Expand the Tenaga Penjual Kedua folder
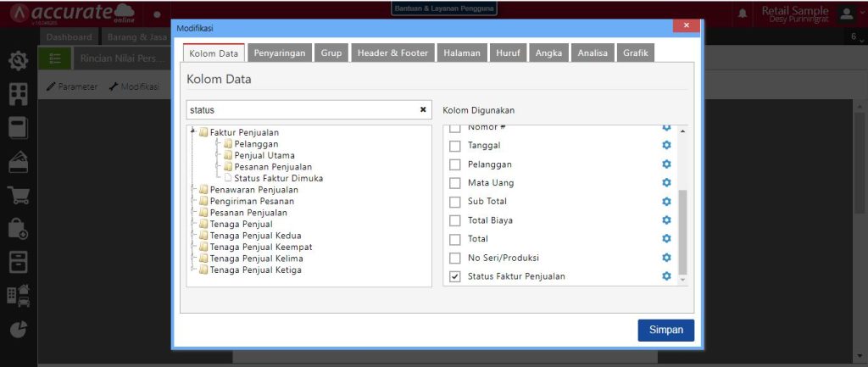The height and width of the screenshot is (367, 868). (x=194, y=236)
